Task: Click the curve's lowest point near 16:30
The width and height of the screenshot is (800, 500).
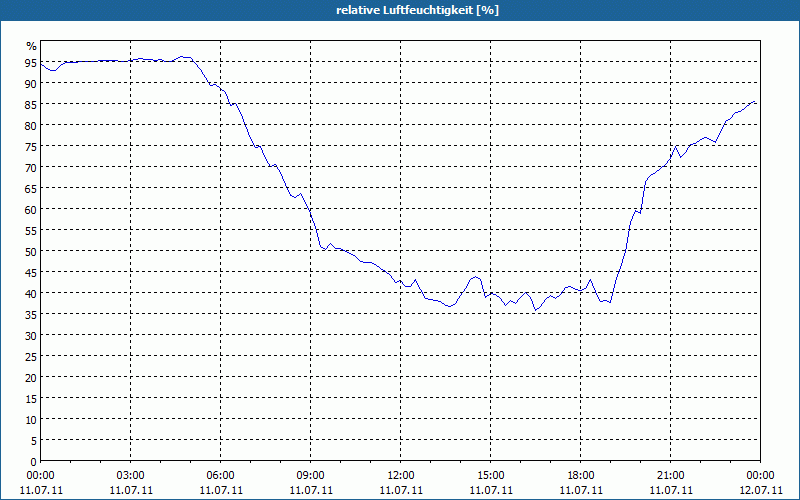Action: tap(535, 310)
